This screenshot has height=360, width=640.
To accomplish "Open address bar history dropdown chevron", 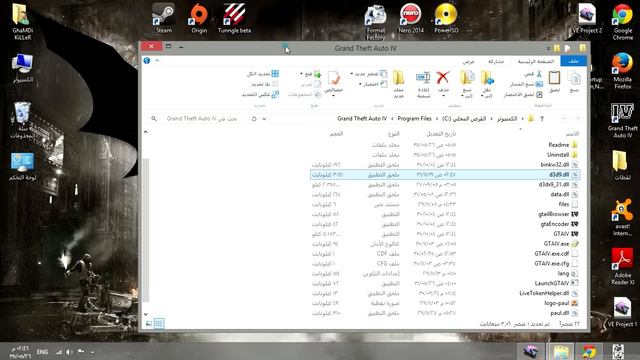I will pyautogui.click(x=264, y=119).
